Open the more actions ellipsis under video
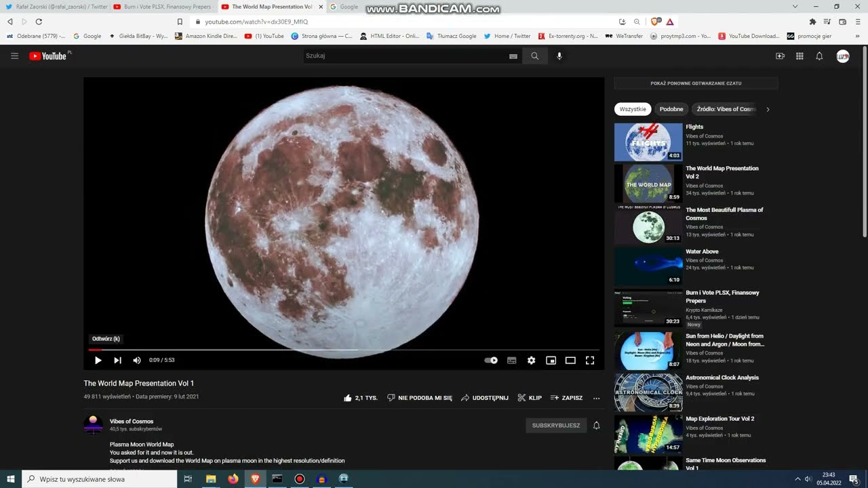 (x=597, y=398)
